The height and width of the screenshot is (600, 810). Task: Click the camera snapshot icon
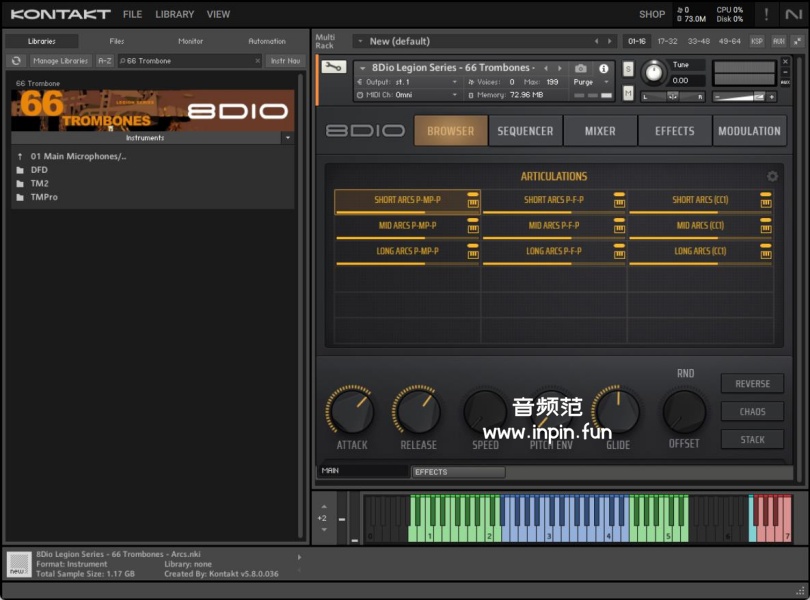(x=581, y=69)
